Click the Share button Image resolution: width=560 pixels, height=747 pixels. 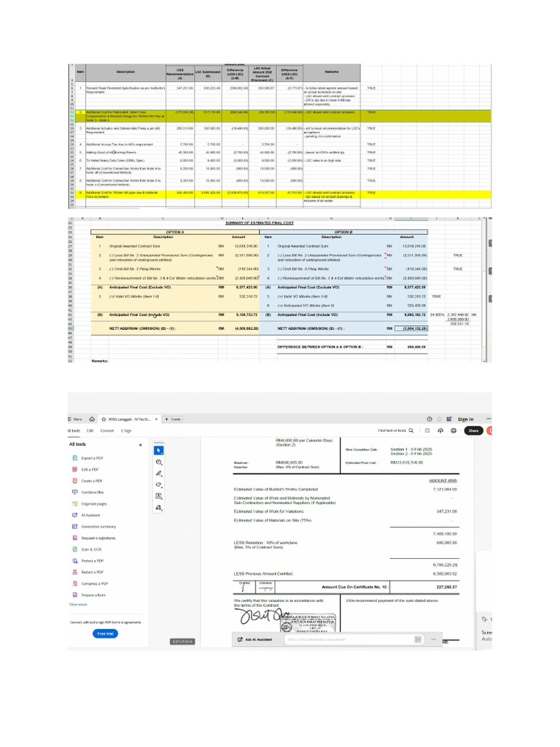473,430
